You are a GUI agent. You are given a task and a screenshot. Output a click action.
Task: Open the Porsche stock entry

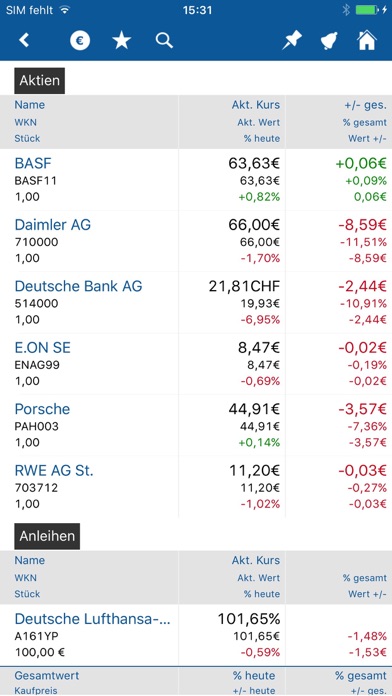click(196, 425)
